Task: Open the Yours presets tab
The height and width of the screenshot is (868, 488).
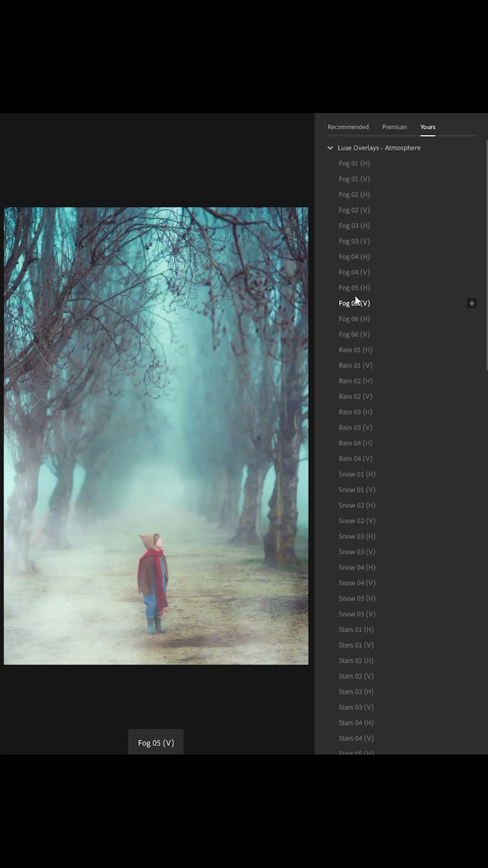Action: pyautogui.click(x=427, y=127)
